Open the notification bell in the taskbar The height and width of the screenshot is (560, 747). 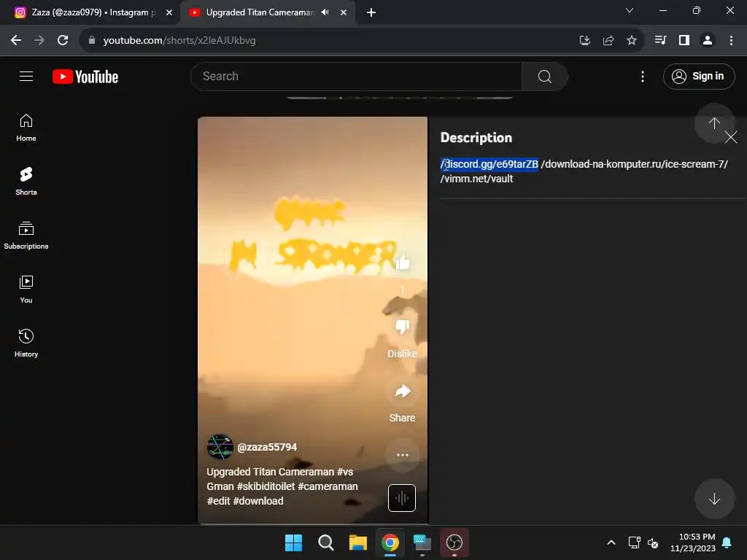click(x=727, y=542)
